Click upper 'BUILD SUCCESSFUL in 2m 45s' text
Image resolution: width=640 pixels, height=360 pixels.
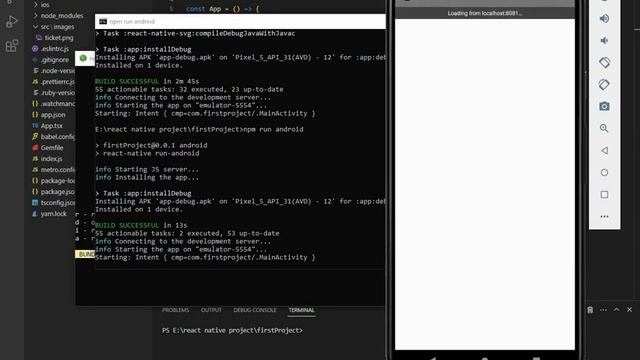(x=147, y=82)
